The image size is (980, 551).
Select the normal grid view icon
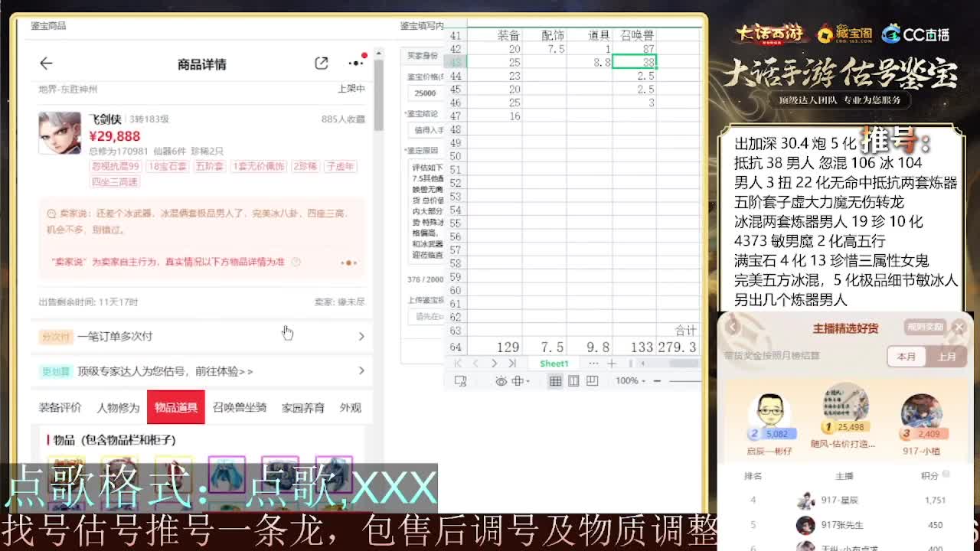(557, 381)
